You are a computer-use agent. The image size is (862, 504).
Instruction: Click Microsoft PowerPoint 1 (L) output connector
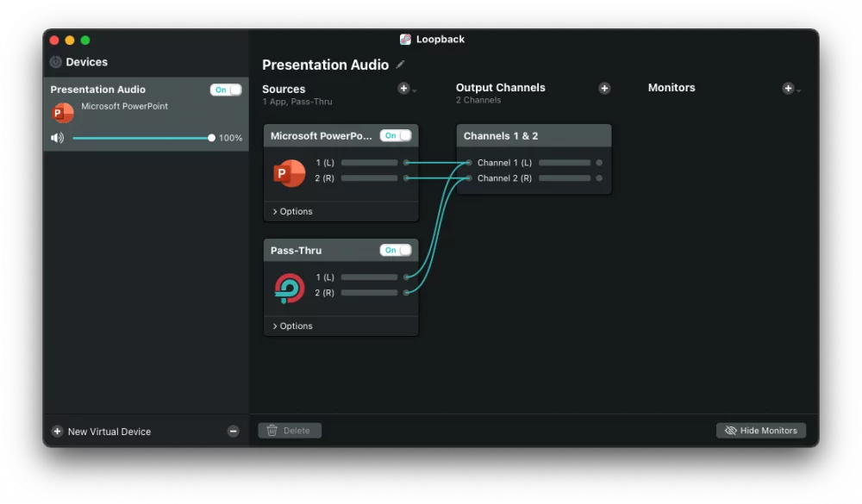click(x=406, y=163)
